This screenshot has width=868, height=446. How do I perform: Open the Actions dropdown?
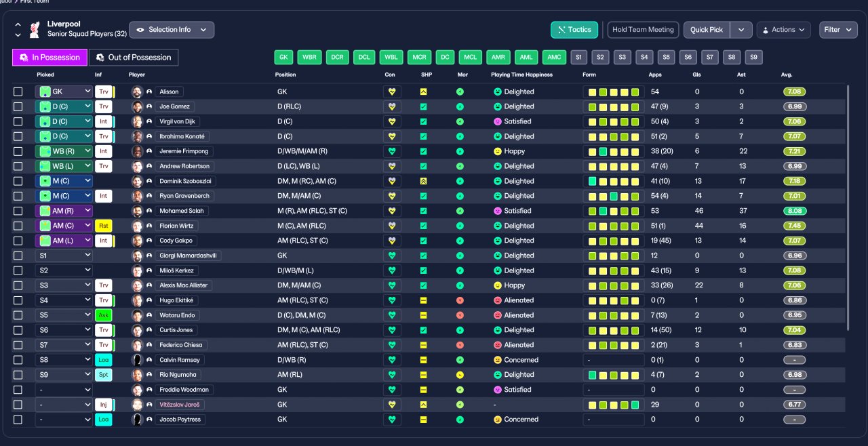[783, 30]
